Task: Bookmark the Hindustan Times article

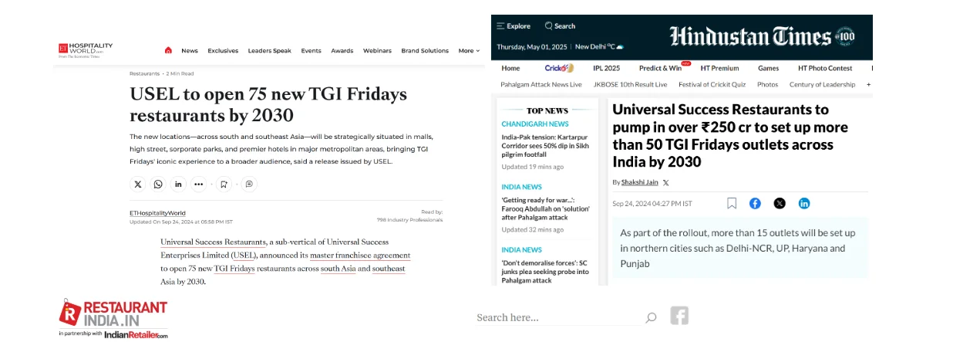Action: point(732,203)
